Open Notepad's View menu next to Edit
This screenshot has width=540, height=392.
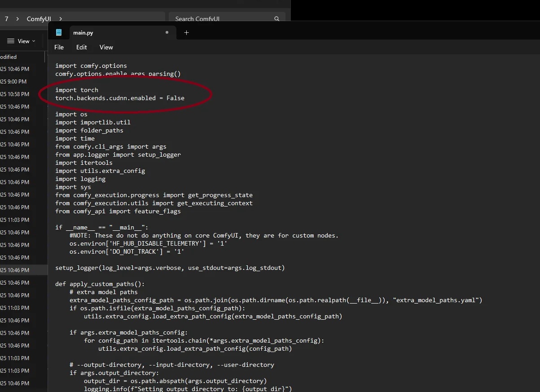[x=106, y=47]
